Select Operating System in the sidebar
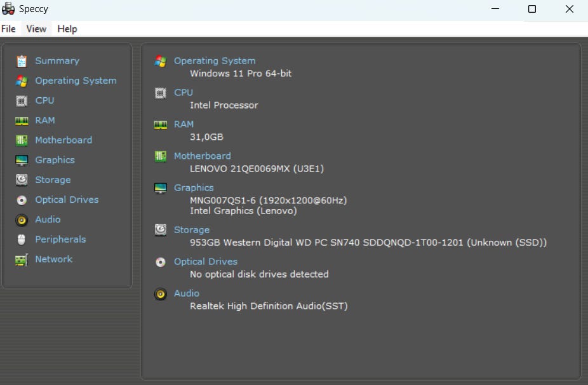Screen dimensions: 588x385 point(76,81)
